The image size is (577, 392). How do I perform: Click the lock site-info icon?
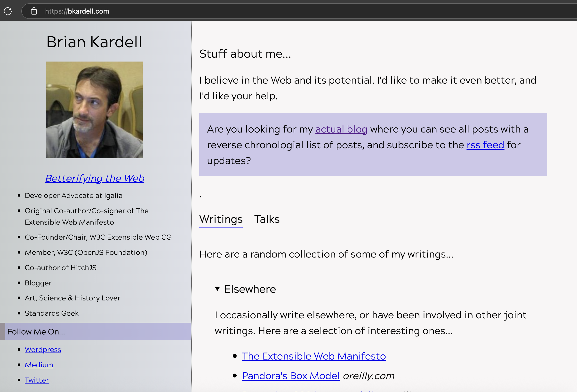tap(34, 11)
